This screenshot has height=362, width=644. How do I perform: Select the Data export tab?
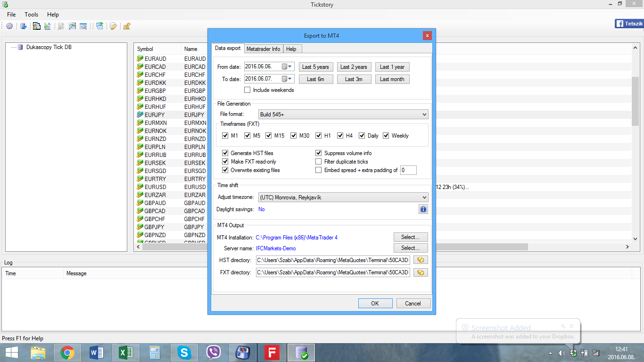click(228, 48)
